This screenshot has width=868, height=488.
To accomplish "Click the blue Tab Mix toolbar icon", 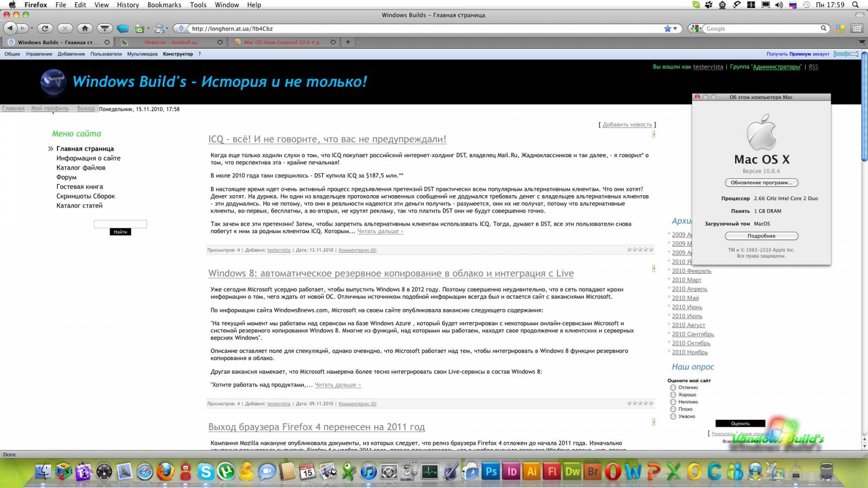I will 123,28.
